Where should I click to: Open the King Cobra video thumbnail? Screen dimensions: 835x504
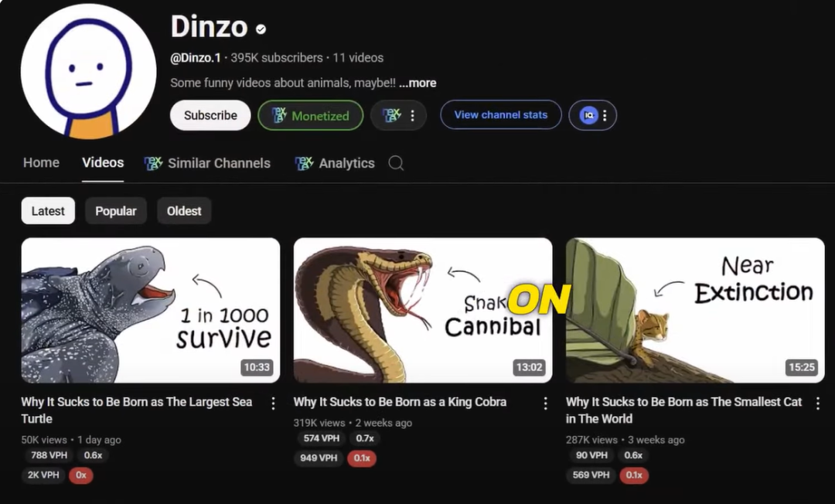(423, 310)
